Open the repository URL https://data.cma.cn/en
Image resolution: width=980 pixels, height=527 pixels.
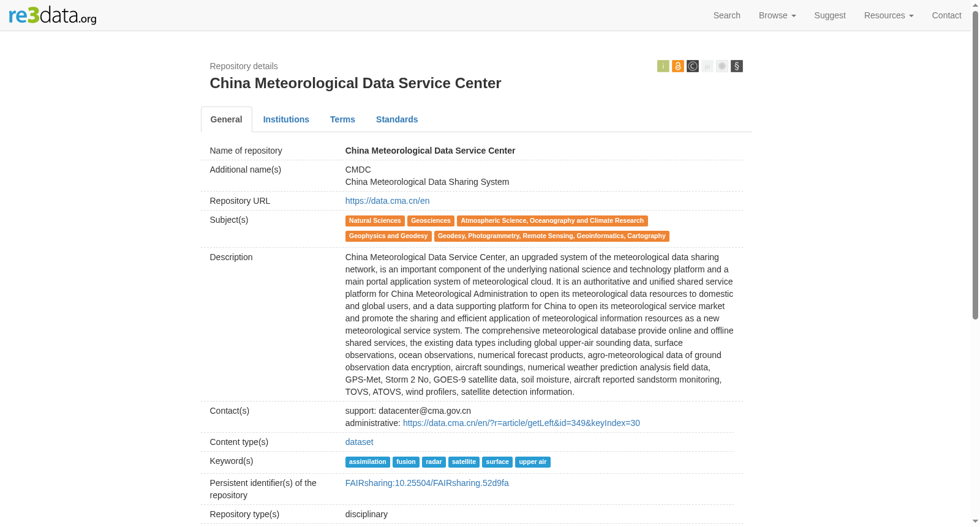coord(387,201)
